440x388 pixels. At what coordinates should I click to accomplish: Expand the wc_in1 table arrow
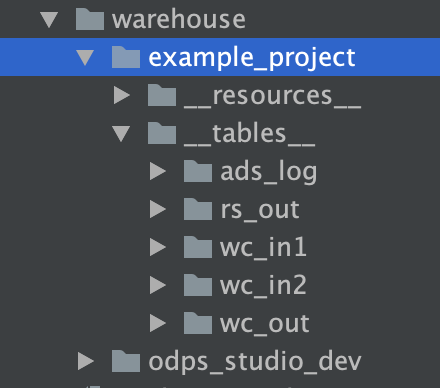158,248
